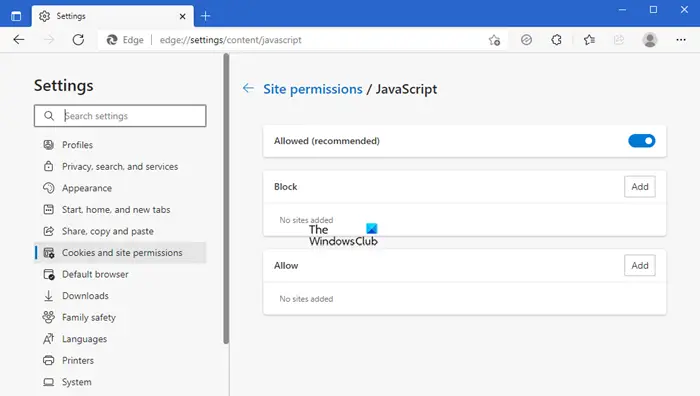
Task: Click the "Allow" section heading
Action: 286,266
